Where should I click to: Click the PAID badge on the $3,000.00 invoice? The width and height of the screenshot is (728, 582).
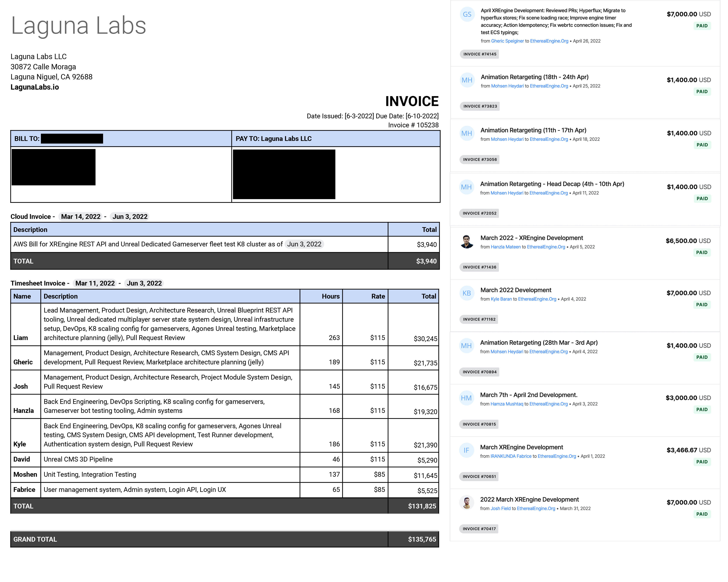[x=702, y=410]
